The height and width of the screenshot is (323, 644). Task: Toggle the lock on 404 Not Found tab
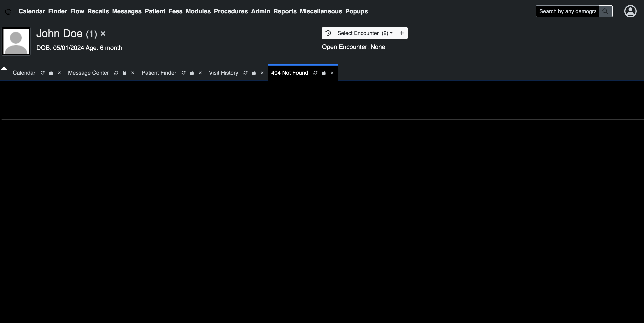coord(324,73)
